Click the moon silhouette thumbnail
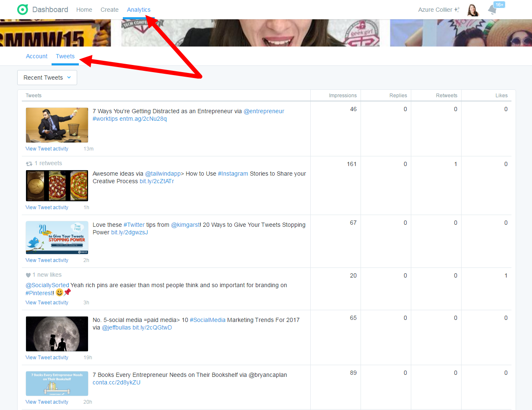532x410 pixels. click(57, 334)
